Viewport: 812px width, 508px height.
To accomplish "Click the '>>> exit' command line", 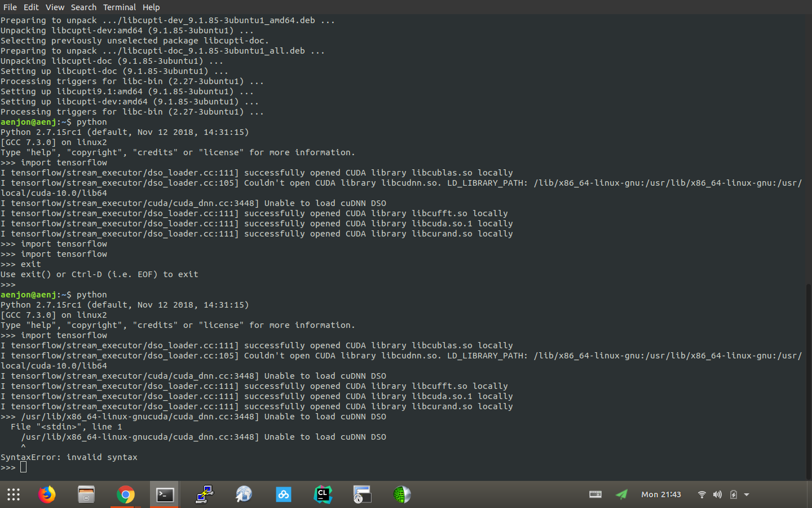I will pyautogui.click(x=21, y=264).
